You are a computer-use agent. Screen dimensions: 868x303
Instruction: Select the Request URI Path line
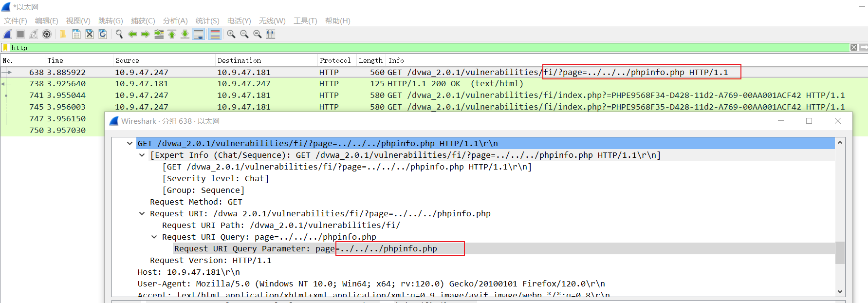tap(281, 225)
